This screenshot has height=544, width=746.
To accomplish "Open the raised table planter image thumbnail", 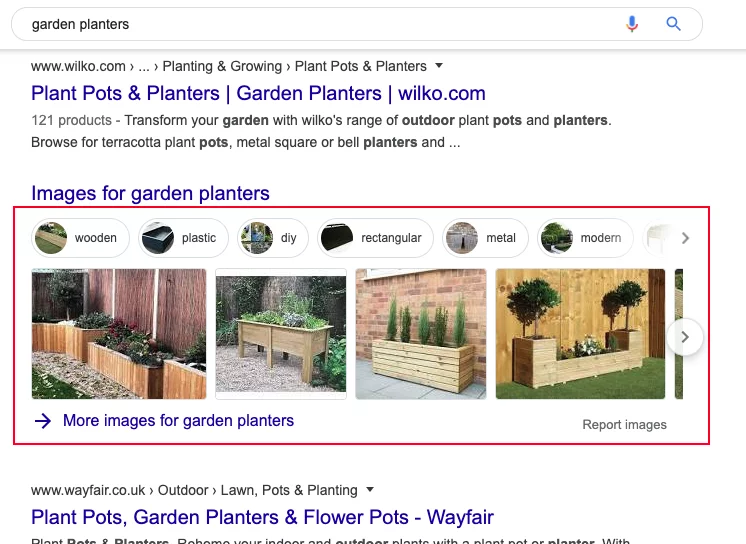I will [x=281, y=334].
